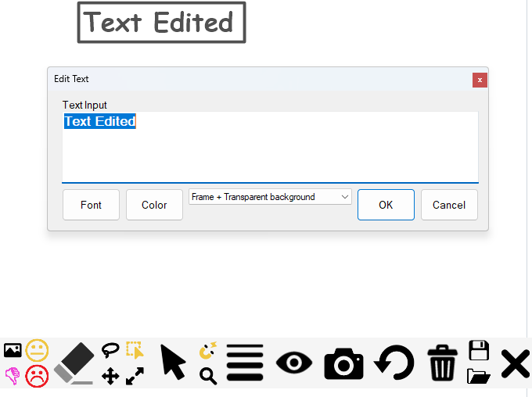Viewport: 532px width, 397px height.
Task: Toggle ink visibility with the eye icon
Action: [x=294, y=363]
